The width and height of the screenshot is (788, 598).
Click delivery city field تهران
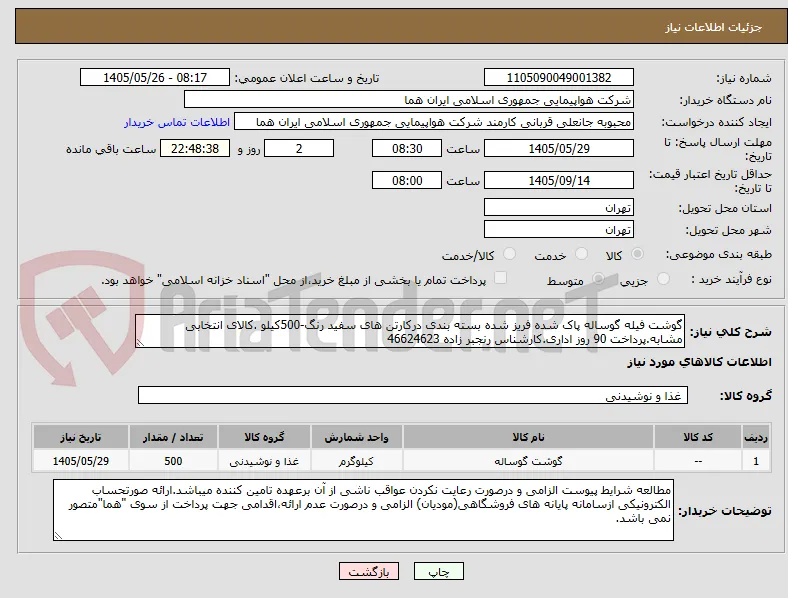(x=559, y=229)
